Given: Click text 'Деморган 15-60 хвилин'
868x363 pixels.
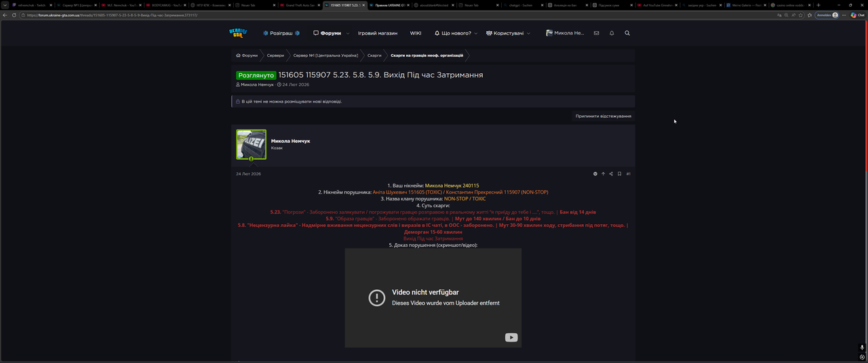Looking at the screenshot, I should [433, 232].
